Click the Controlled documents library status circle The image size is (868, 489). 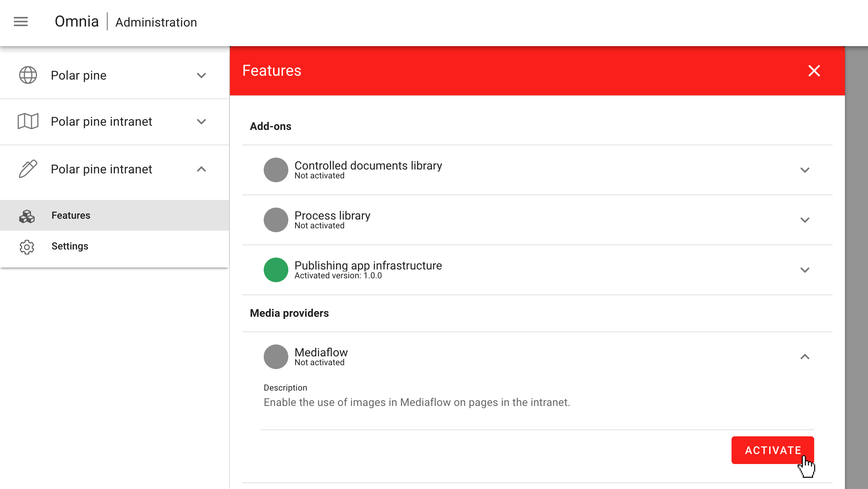click(276, 170)
